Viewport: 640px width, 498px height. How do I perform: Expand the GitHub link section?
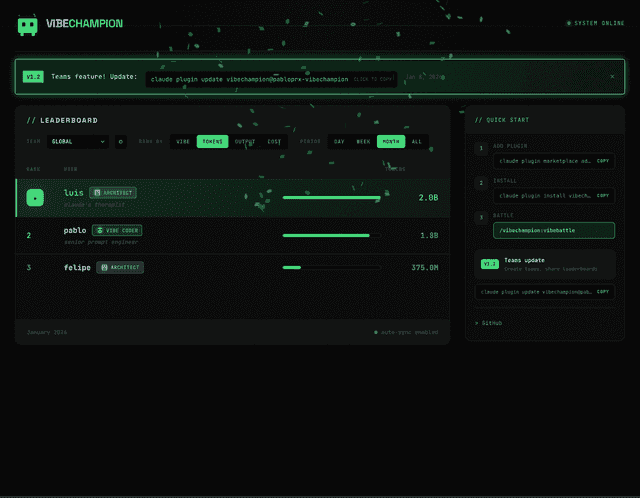tap(489, 323)
